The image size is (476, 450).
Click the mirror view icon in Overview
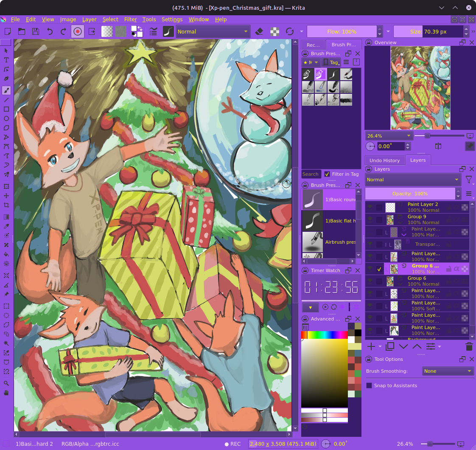click(438, 146)
